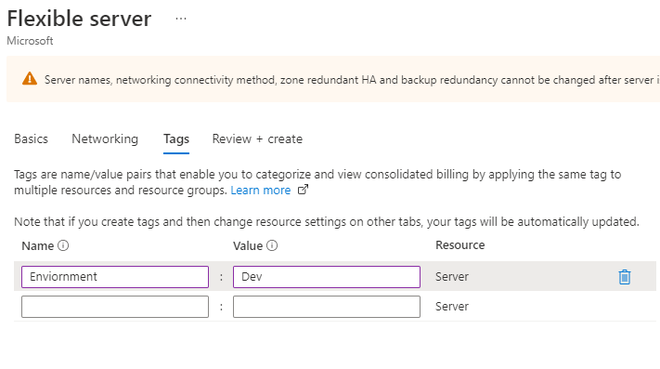
Task: Open the ellipsis menu beside Flexible server
Action: tap(181, 19)
